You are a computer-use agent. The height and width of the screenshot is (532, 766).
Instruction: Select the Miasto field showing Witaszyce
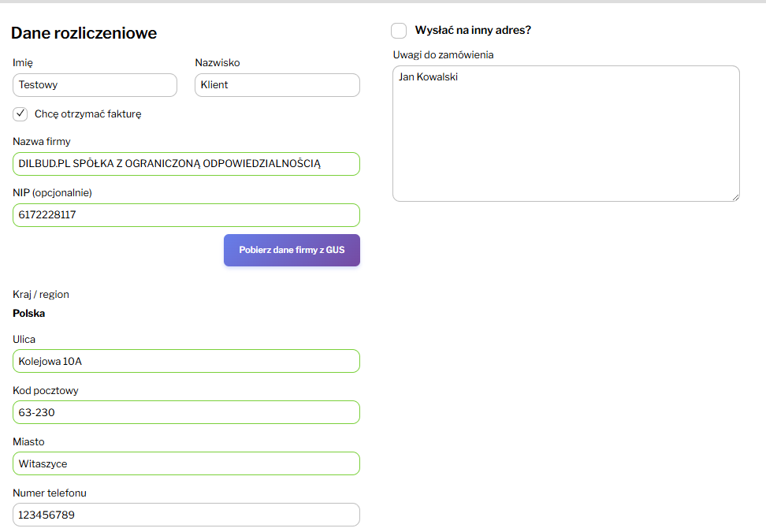(x=186, y=463)
